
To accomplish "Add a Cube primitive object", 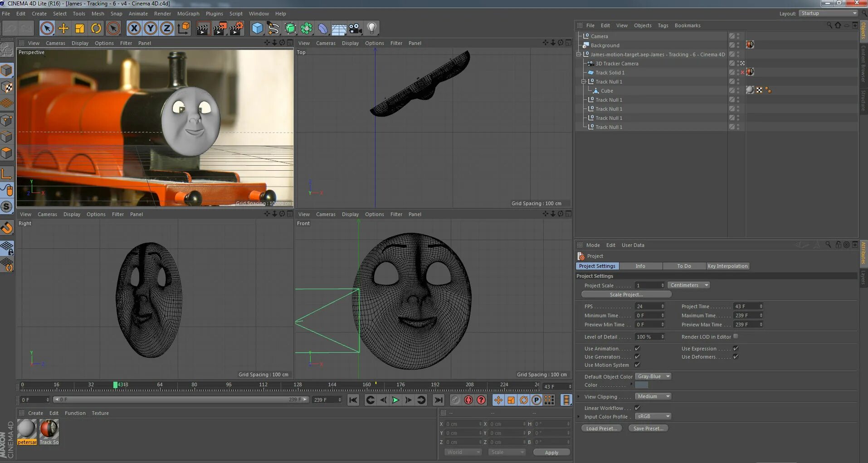I will (x=258, y=29).
